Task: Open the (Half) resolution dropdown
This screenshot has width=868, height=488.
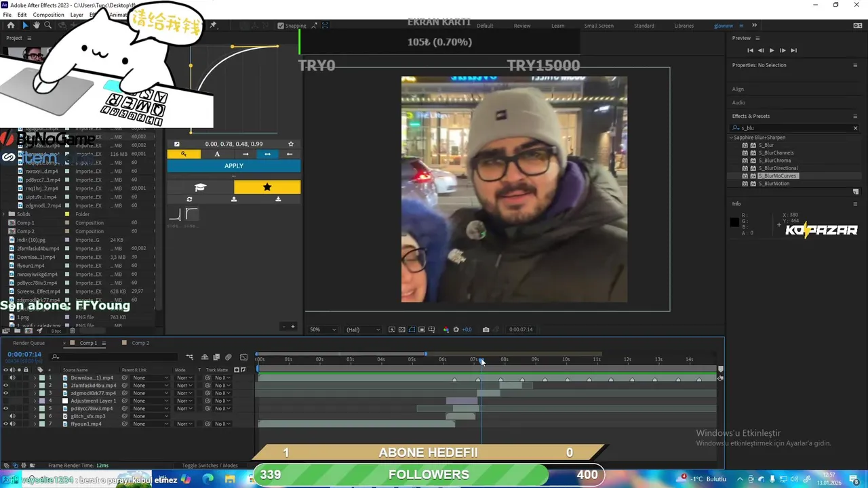Action: point(363,329)
